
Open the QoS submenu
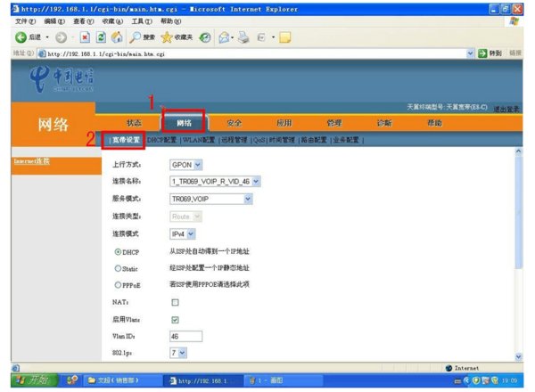pyautogui.click(x=259, y=140)
